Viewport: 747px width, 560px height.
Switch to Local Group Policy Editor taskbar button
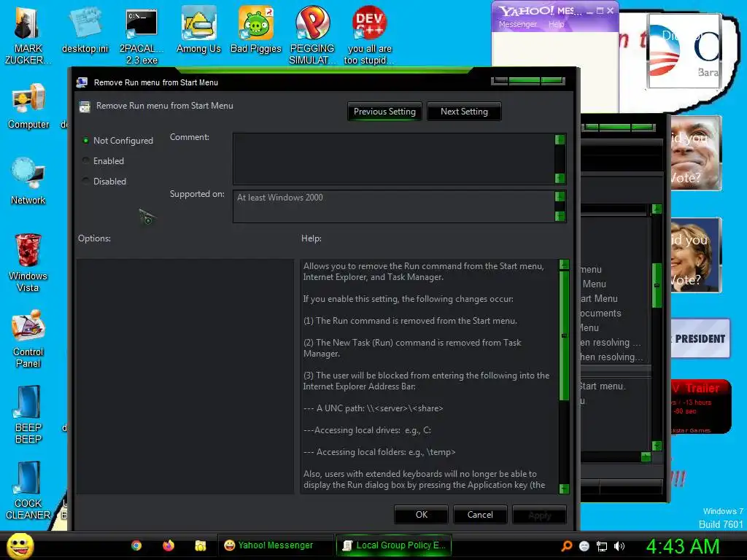click(393, 545)
